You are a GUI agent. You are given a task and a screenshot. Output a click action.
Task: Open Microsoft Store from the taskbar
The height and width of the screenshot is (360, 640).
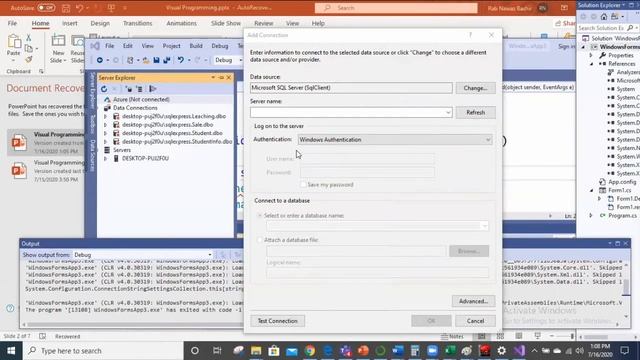(x=274, y=351)
